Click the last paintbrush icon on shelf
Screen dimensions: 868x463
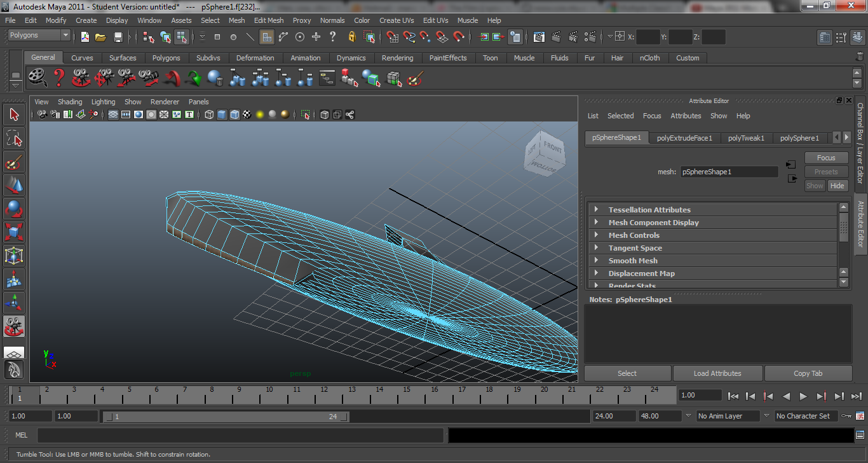415,78
